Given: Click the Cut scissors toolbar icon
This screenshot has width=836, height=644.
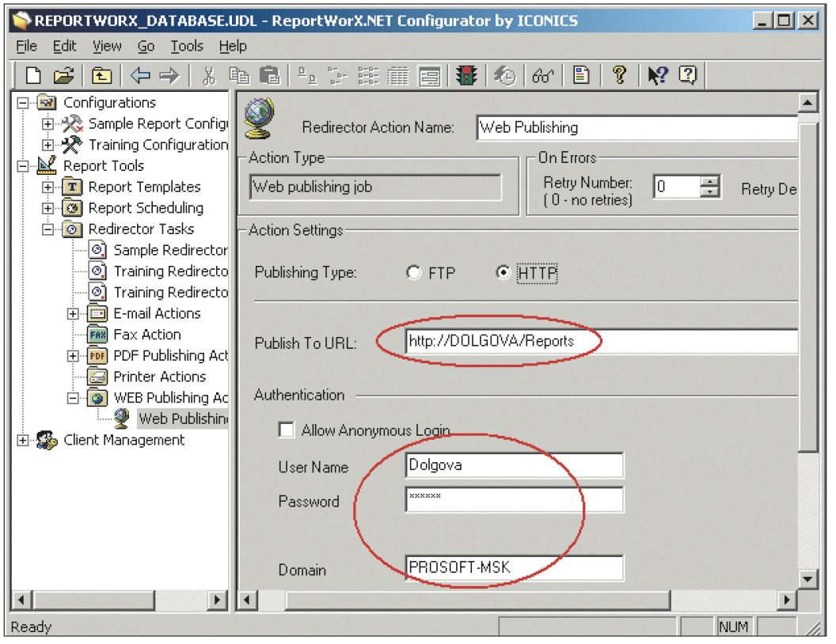Looking at the screenshot, I should tap(208, 76).
